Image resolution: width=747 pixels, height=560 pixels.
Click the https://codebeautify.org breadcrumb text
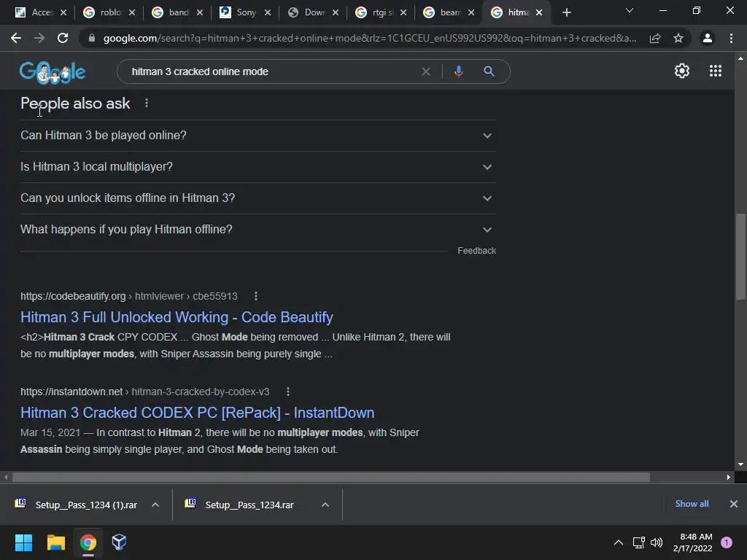pos(73,296)
